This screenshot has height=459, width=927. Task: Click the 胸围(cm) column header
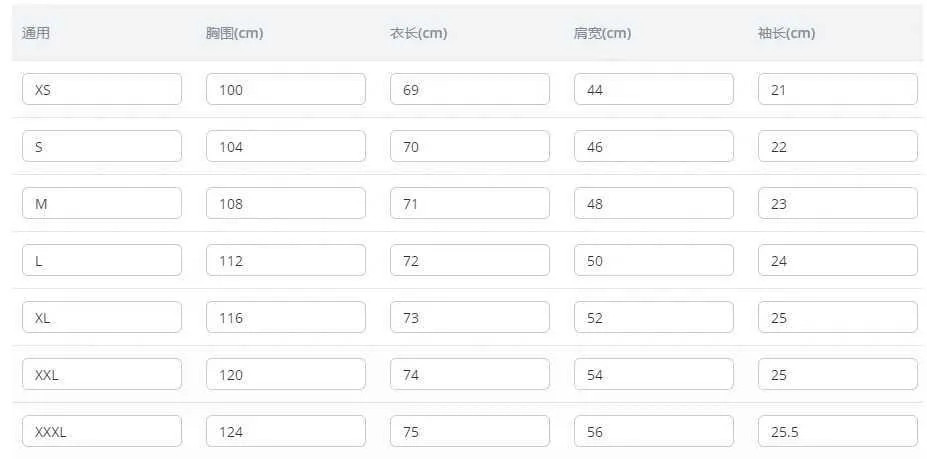235,33
